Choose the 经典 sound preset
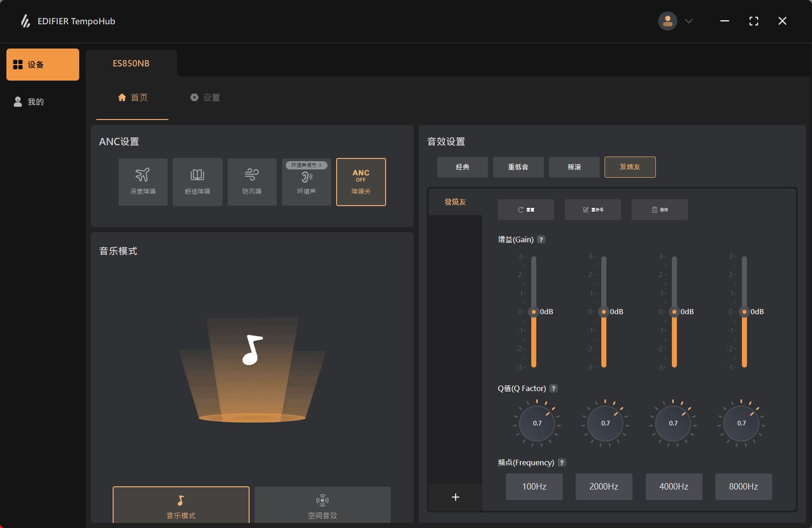This screenshot has height=528, width=812. (x=463, y=167)
